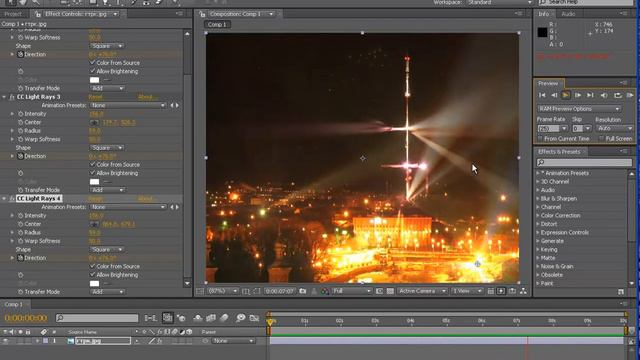
Task: Toggle loop playback option in Preview
Action: 618,95
